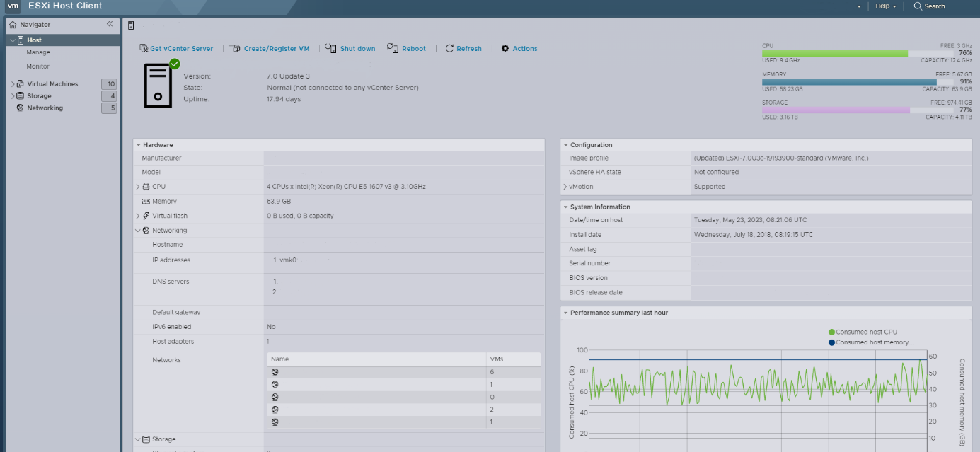Click the network icon in the 0-VMs row
The height and width of the screenshot is (452, 980).
(275, 397)
